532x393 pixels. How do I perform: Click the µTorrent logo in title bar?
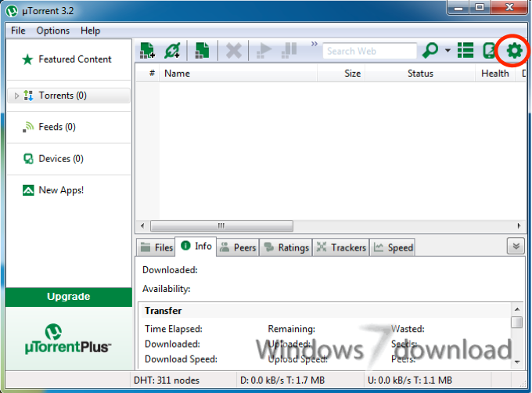tap(12, 11)
